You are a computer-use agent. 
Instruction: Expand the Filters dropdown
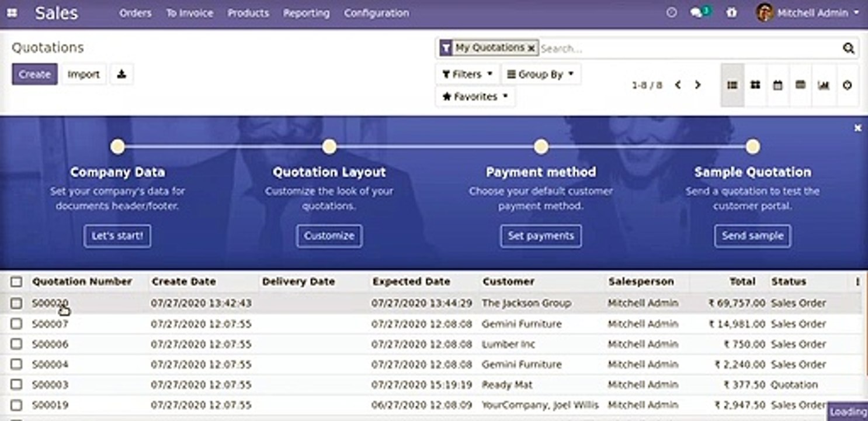coord(467,74)
